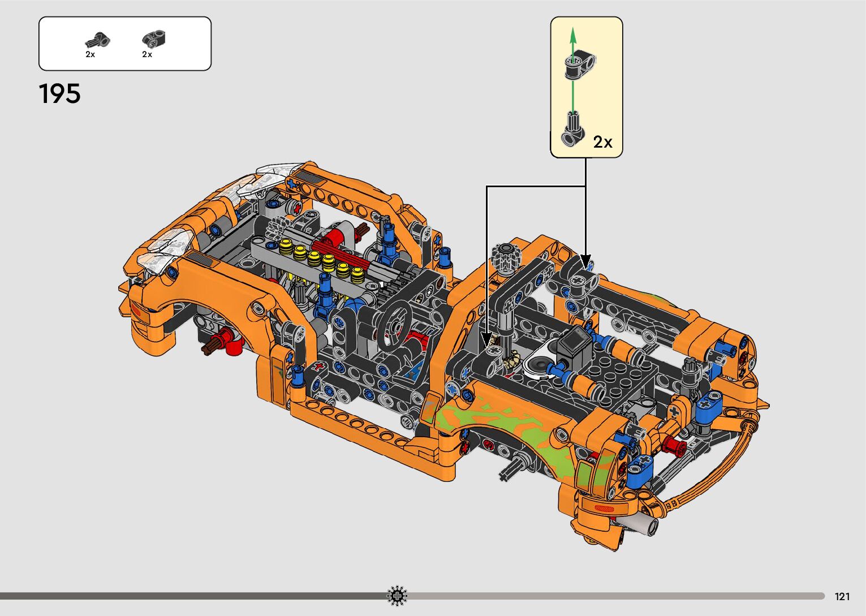Image resolution: width=866 pixels, height=616 pixels.
Task: Click the right part icon in parts list
Action: pyautogui.click(x=153, y=39)
